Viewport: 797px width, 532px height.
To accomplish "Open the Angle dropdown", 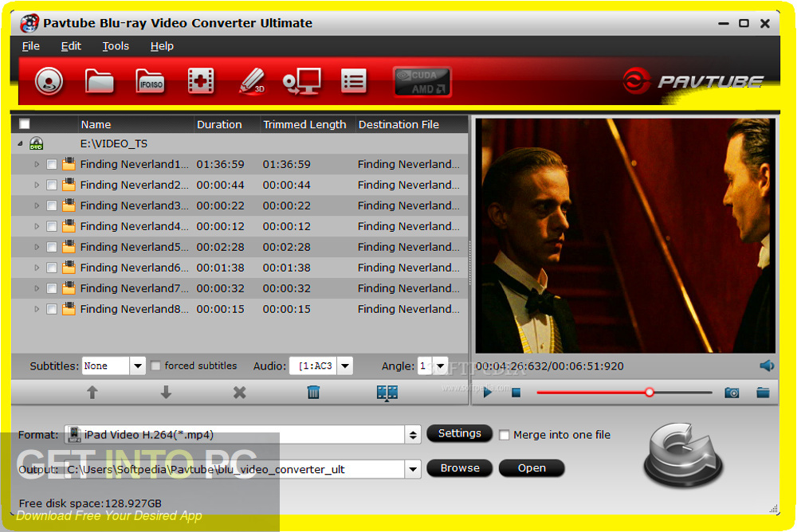I will (440, 366).
